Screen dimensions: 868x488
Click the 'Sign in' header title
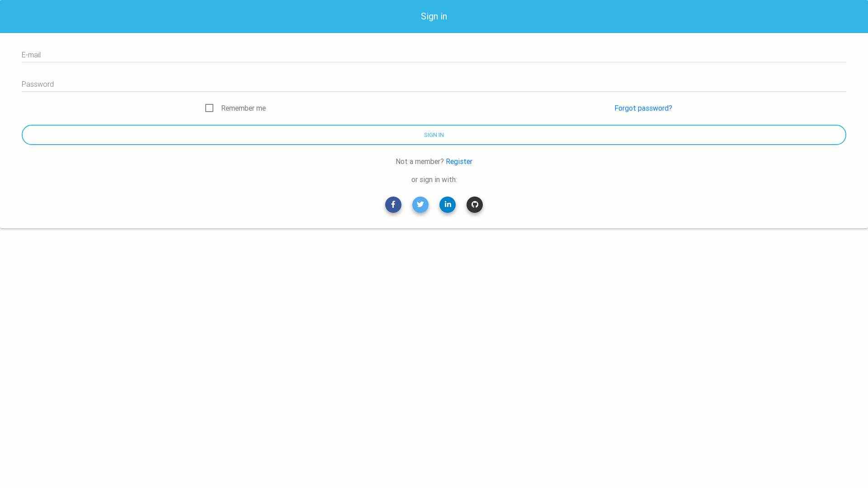pyautogui.click(x=434, y=16)
